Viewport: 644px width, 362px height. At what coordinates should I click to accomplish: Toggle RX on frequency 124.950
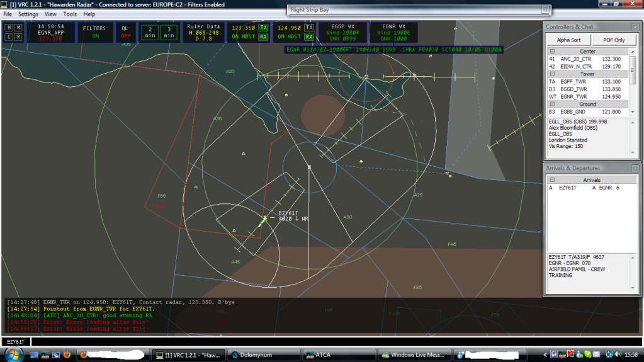[309, 37]
